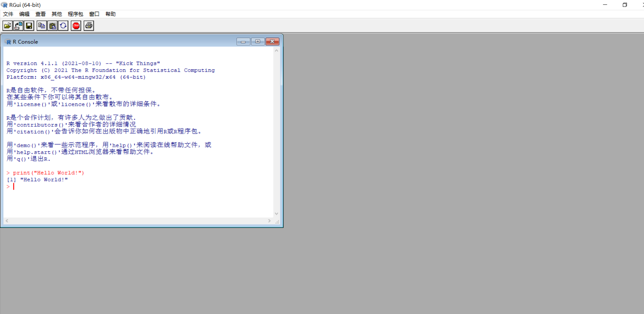Place cursor at the console command prompt
This screenshot has width=644, height=314.
click(13, 186)
